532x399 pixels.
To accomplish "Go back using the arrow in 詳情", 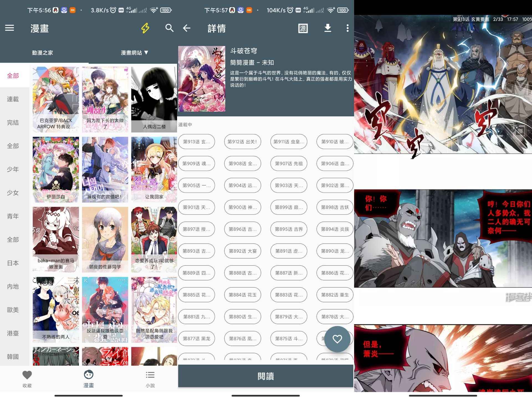I will 187,28.
